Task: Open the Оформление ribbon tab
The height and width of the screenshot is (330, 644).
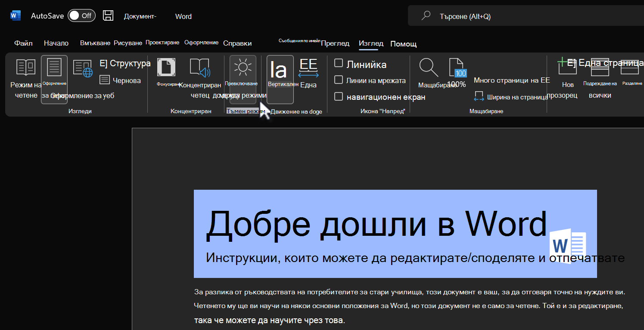Action: click(x=202, y=43)
